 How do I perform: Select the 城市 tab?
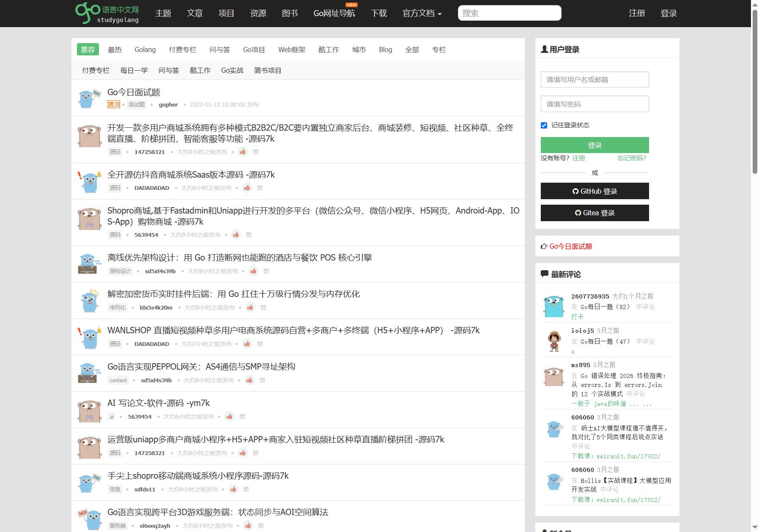[x=359, y=49]
